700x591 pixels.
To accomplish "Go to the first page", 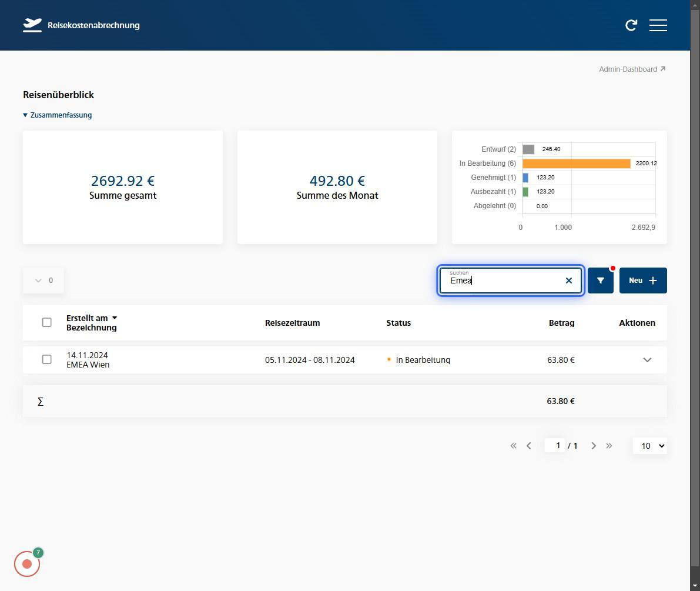I will (x=513, y=446).
